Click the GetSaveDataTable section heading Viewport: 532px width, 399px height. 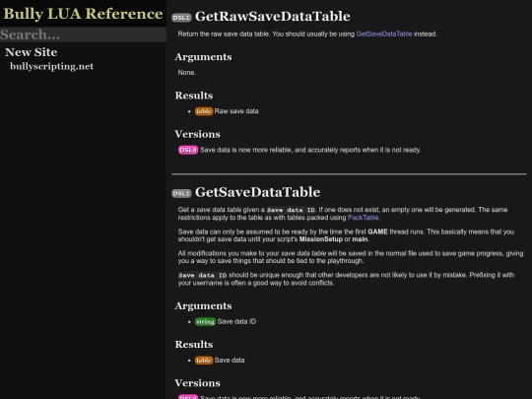257,192
